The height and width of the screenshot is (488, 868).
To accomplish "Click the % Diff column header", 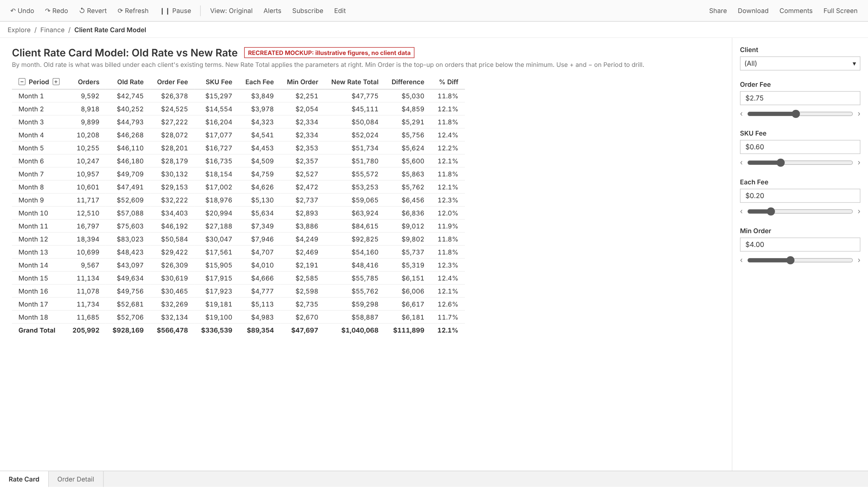I will point(448,82).
